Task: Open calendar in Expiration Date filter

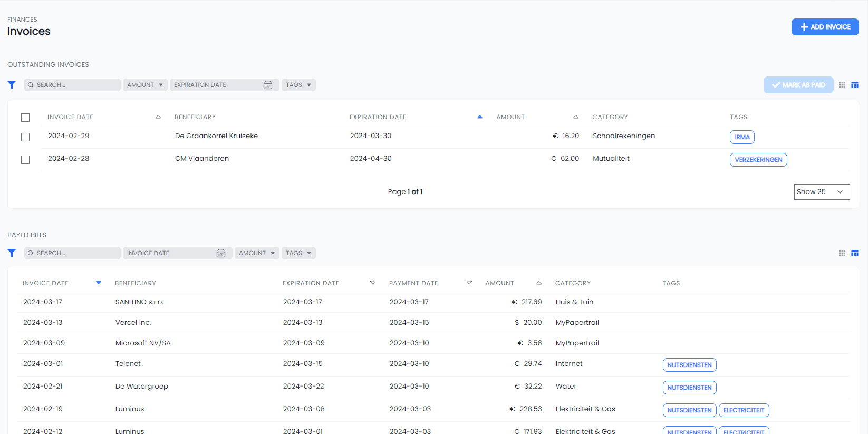Action: click(x=268, y=85)
